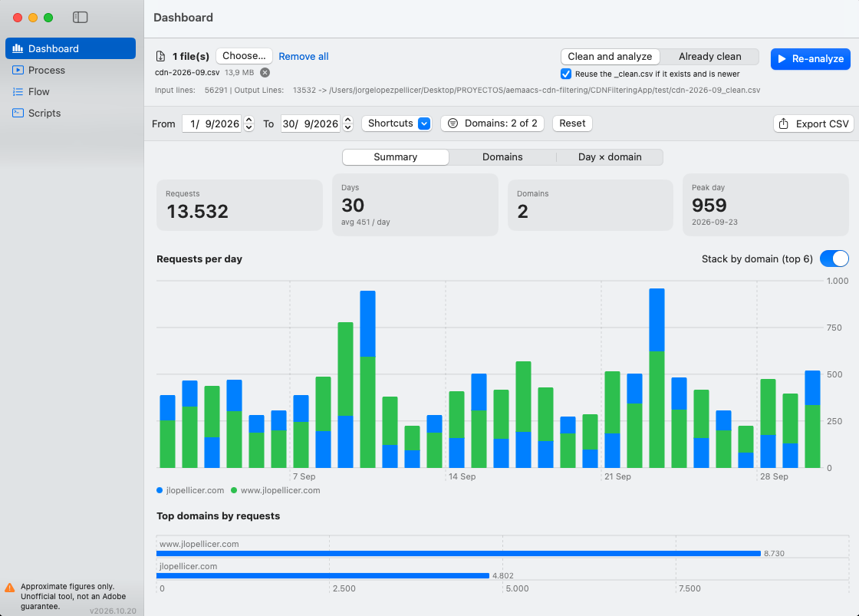Image resolution: width=859 pixels, height=616 pixels.
Task: Click the 28 Sep axis label
Action: [774, 477]
